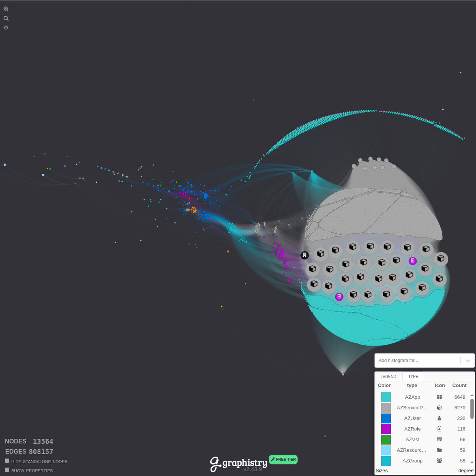Switch to the LEGEND tab
This screenshot has height=476, width=476.
388,376
